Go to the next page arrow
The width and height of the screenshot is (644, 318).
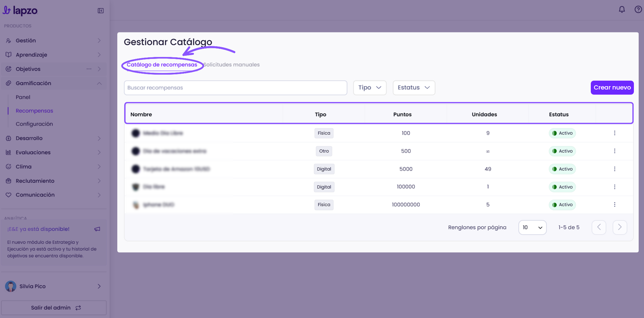click(620, 227)
